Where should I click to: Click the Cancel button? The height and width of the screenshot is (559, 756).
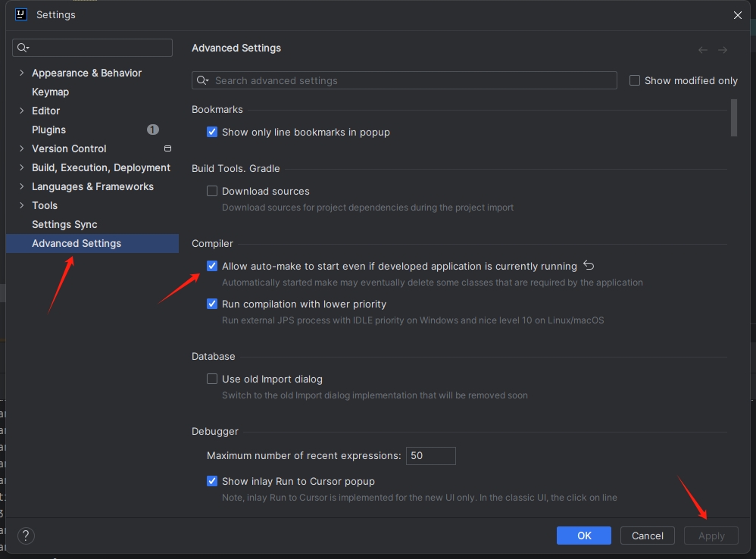(x=647, y=536)
